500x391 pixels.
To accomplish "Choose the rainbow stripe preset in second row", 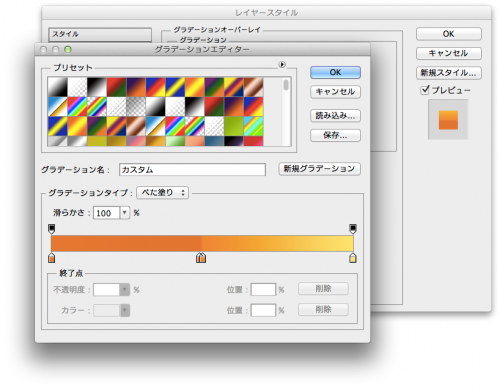I will 77,106.
